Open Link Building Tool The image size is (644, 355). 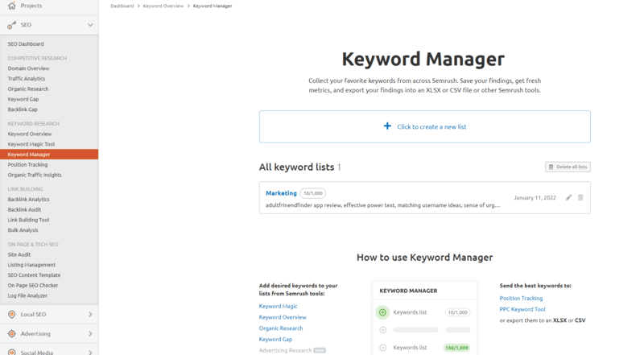[28, 220]
